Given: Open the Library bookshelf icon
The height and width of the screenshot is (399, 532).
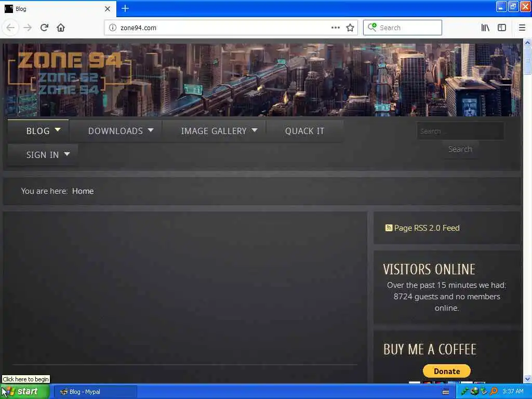Looking at the screenshot, I should coord(485,28).
